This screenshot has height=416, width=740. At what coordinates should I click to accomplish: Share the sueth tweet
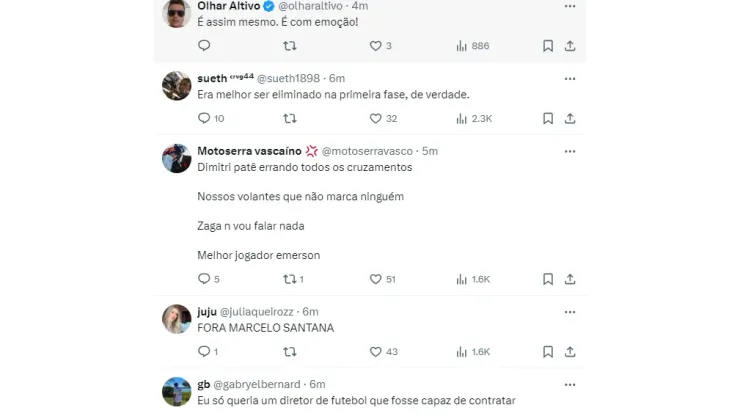(570, 119)
